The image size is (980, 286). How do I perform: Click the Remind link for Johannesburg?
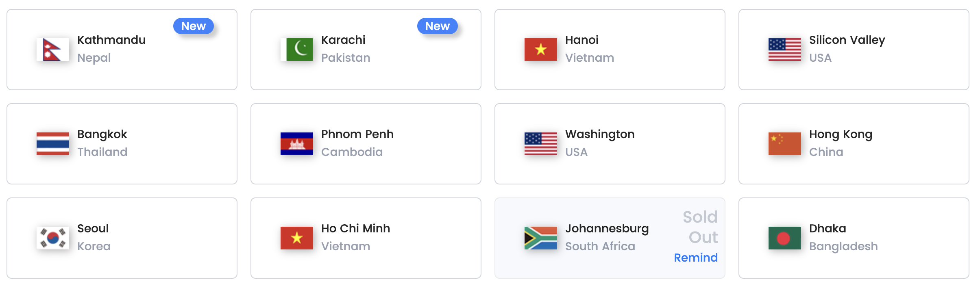[x=696, y=258]
